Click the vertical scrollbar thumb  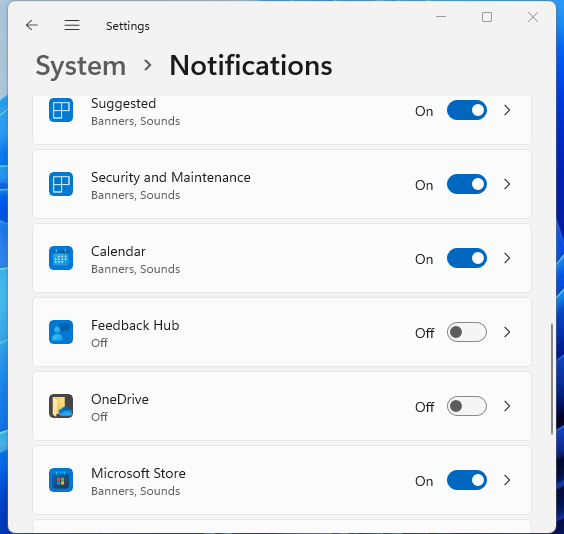552,379
